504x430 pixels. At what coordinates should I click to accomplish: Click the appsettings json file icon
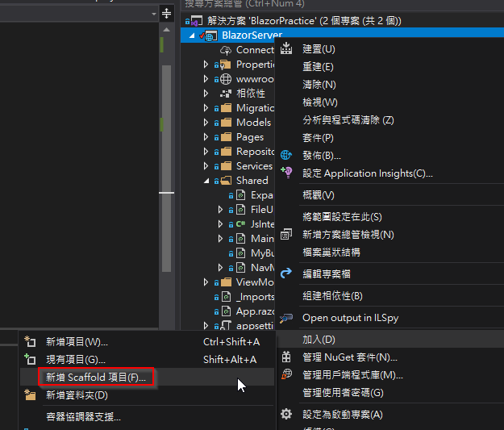(226, 325)
